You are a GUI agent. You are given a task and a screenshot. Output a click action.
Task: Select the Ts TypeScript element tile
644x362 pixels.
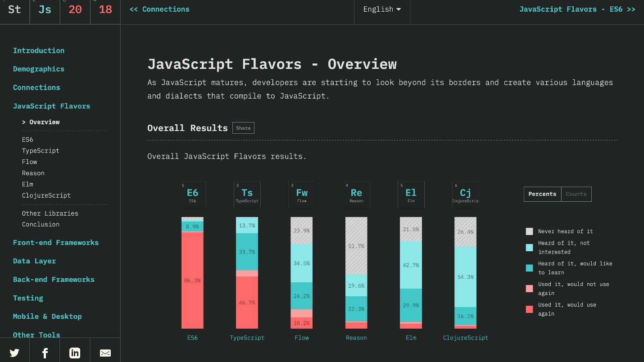[x=247, y=195]
